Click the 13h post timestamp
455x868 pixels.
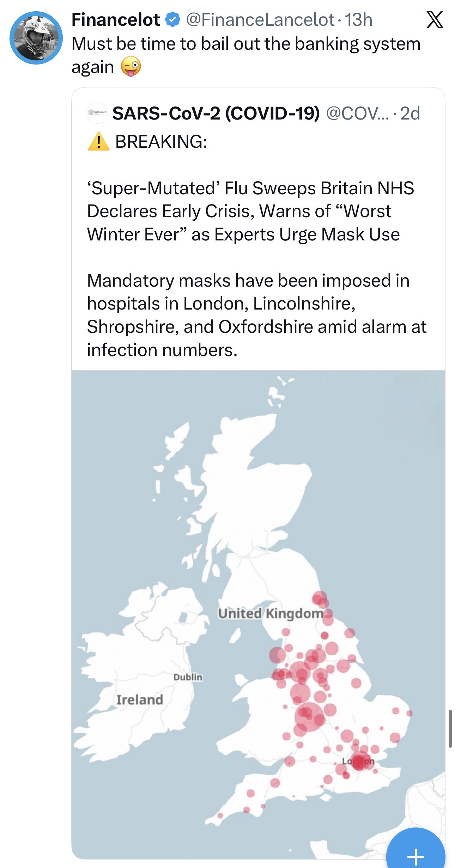pos(358,20)
